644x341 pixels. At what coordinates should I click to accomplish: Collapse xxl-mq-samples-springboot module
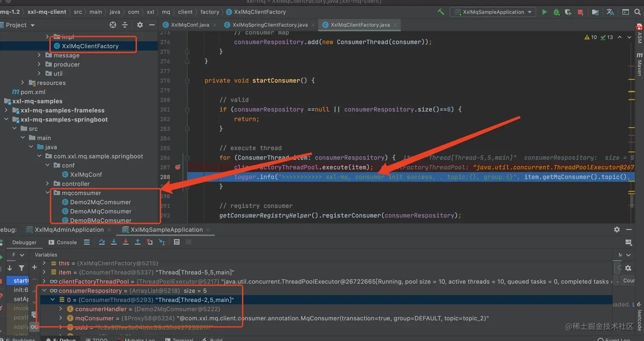pyautogui.click(x=6, y=120)
